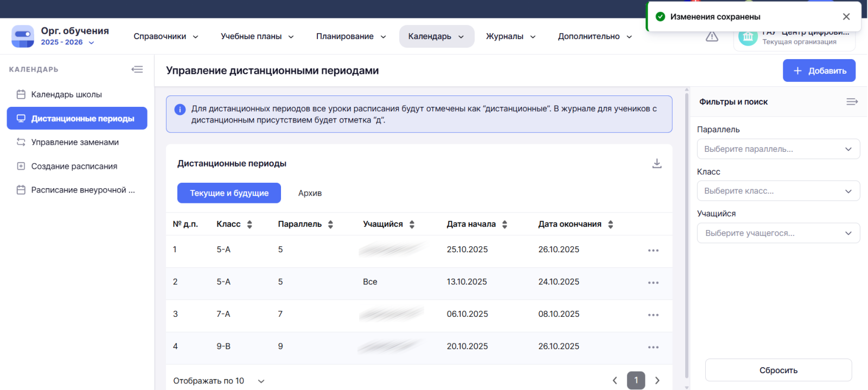
Task: Click the vertical scrollbar of the main content
Action: (687, 233)
